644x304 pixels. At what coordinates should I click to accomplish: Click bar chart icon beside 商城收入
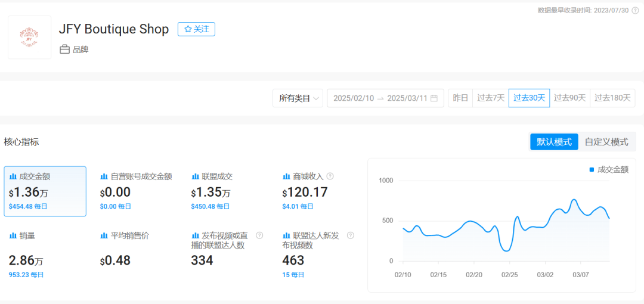[x=287, y=176]
